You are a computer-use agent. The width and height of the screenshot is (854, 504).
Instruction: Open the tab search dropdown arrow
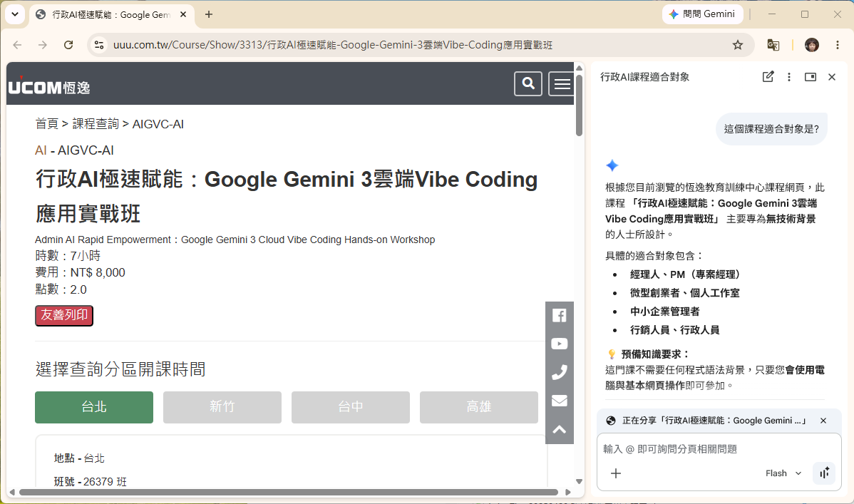(15, 14)
